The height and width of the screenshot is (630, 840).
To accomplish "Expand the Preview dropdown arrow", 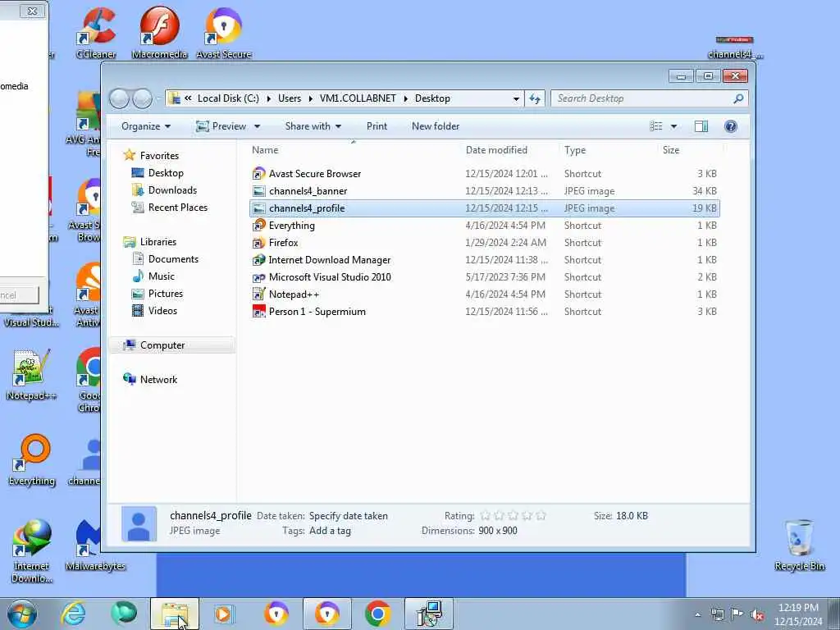I will point(257,126).
